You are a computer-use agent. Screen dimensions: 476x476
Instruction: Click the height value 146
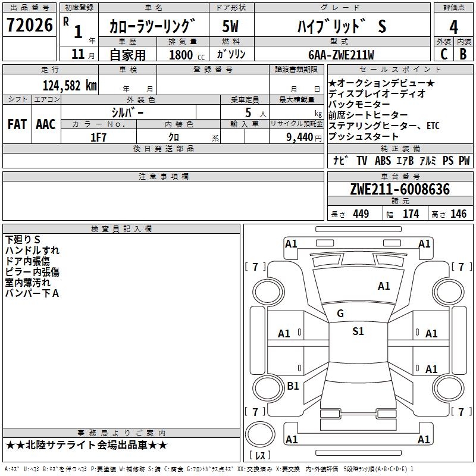[458, 214]
